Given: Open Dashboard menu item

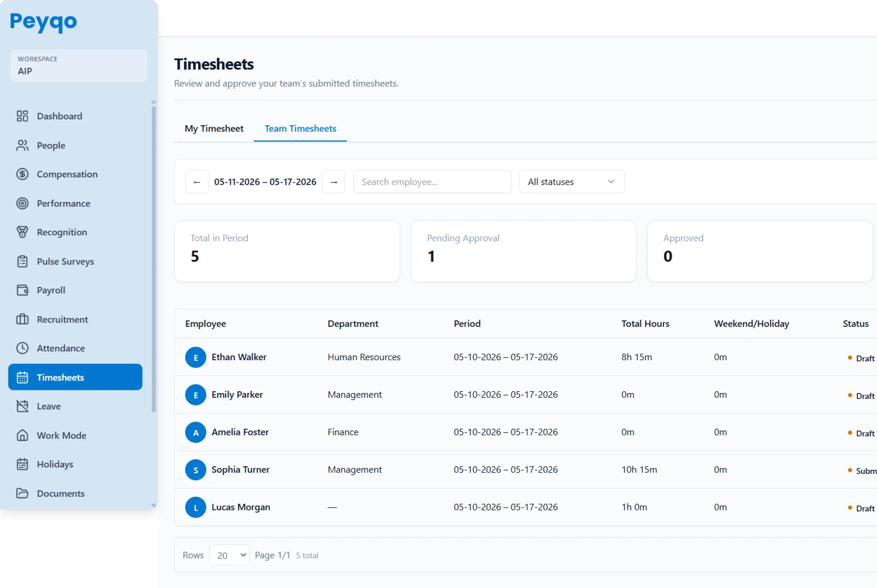Looking at the screenshot, I should [75, 116].
